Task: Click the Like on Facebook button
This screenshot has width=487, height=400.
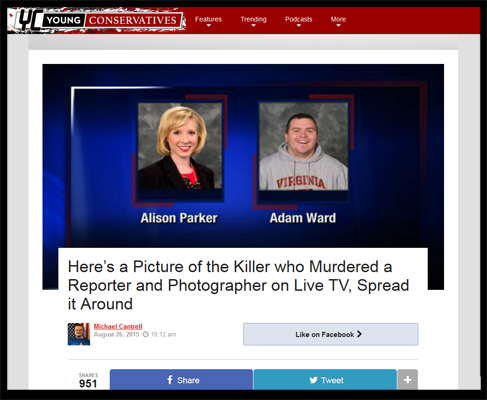Action: coord(331,334)
